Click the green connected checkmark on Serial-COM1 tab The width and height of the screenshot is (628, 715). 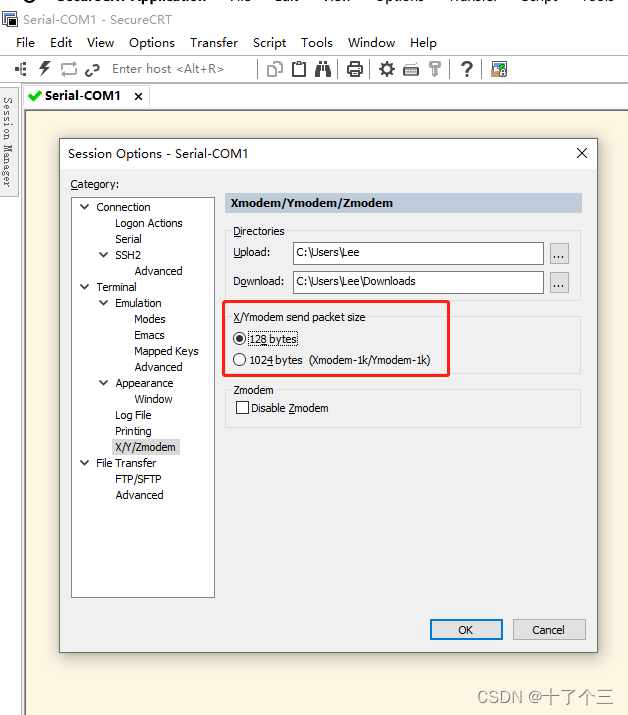[35, 96]
